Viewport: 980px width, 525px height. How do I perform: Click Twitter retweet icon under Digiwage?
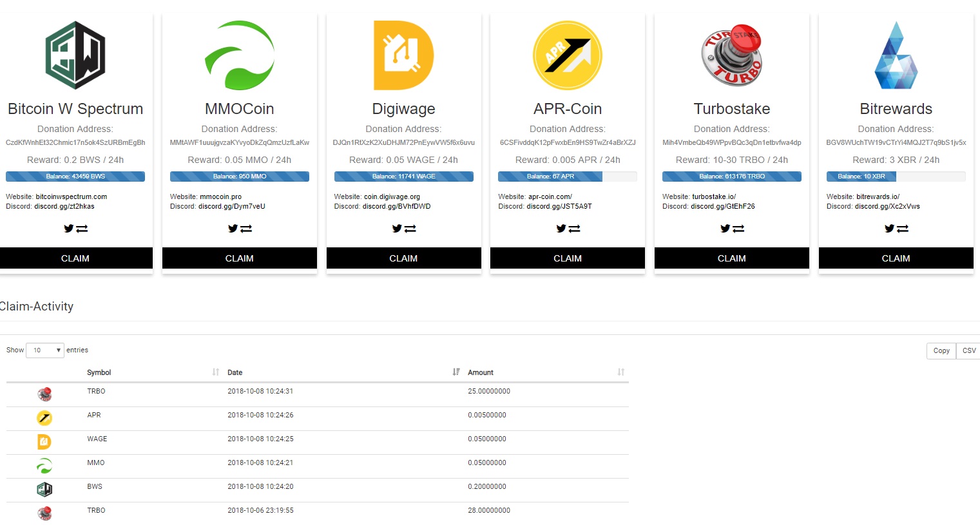pyautogui.click(x=404, y=229)
